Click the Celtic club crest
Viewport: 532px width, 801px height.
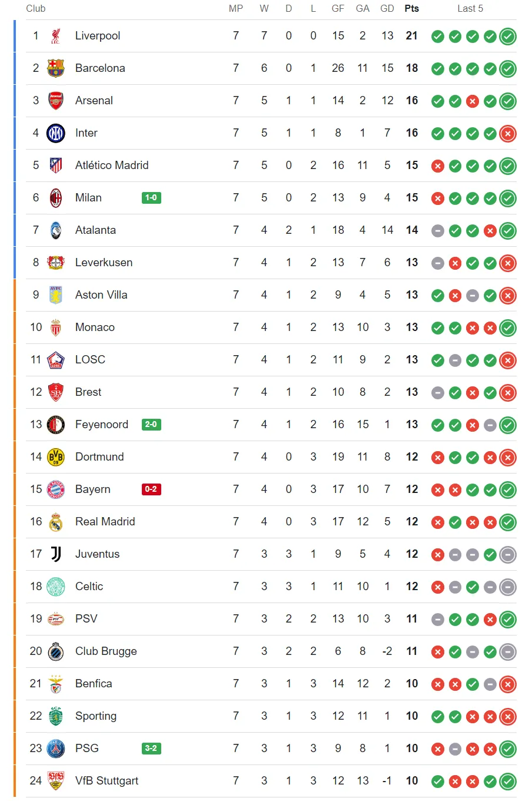tap(55, 587)
